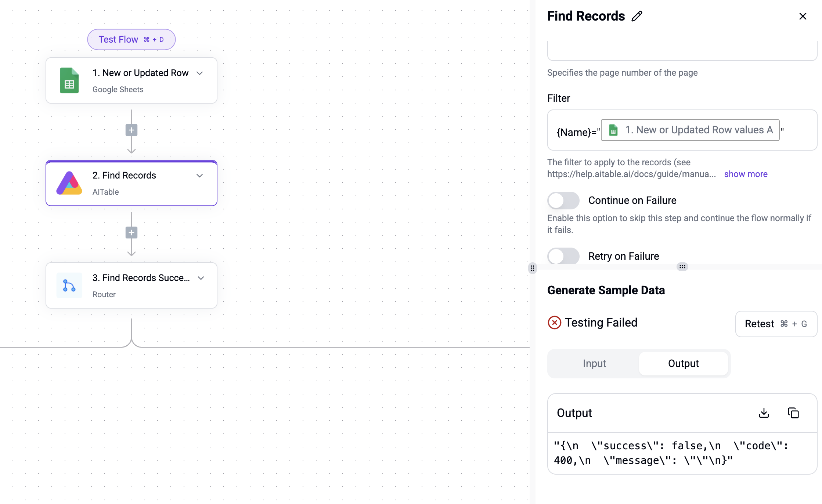Download the output sample data
This screenshot has width=822, height=504.
point(764,413)
